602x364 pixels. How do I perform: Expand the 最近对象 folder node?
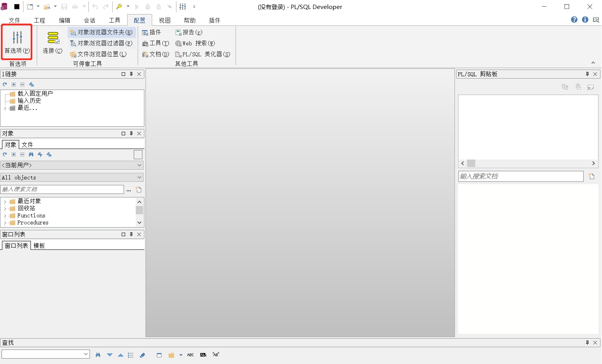5,202
